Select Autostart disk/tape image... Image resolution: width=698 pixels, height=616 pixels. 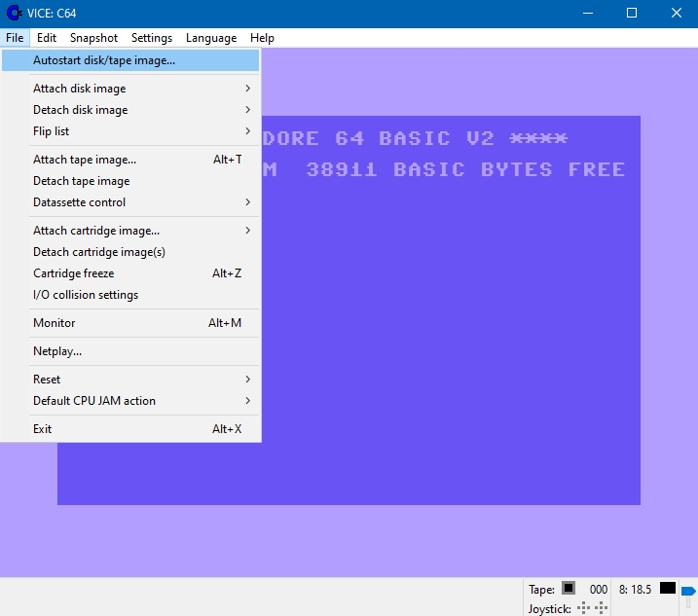[x=130, y=60]
